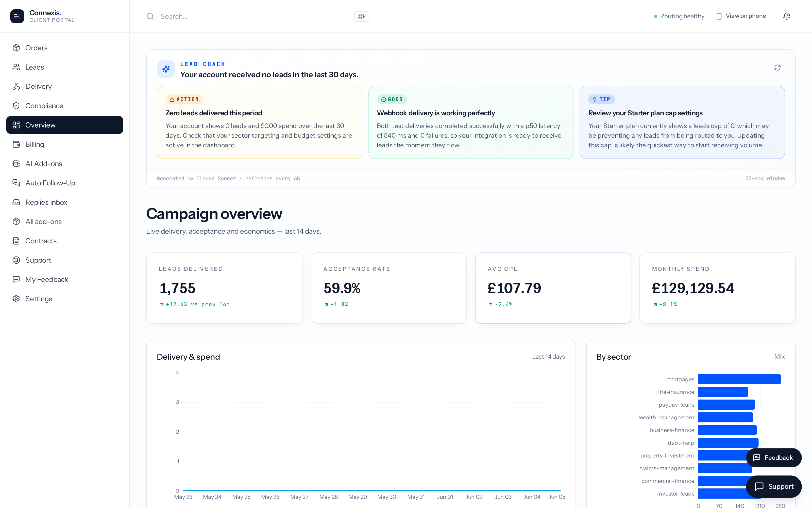Click the Leads Delivered stat card
The height and width of the screenshot is (508, 812).
coord(224,288)
